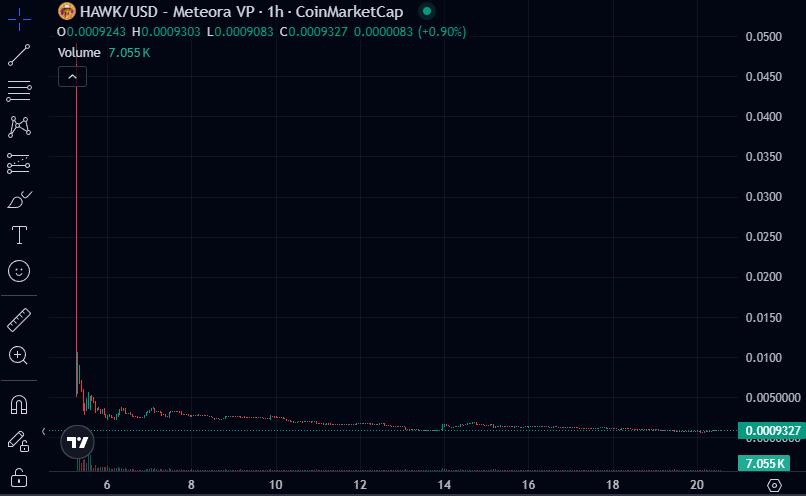Click the volume label 7.055 K on axis
This screenshot has height=496, width=806.
pyautogui.click(x=764, y=463)
